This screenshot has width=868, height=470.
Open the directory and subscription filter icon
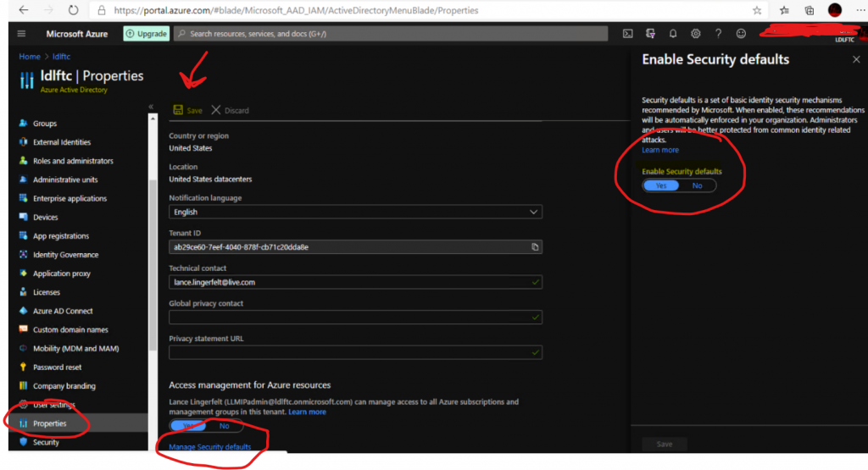(x=650, y=34)
